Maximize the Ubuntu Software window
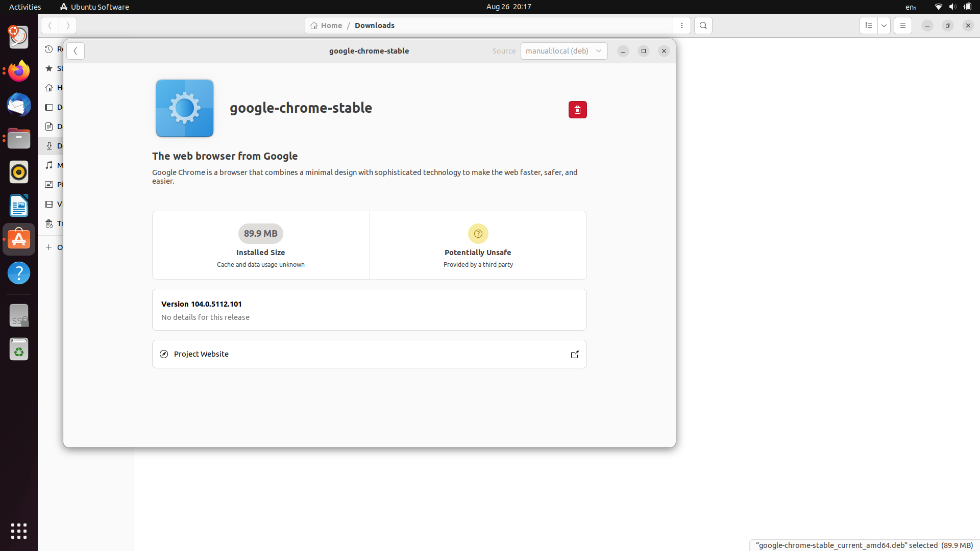980x551 pixels. pyautogui.click(x=644, y=51)
